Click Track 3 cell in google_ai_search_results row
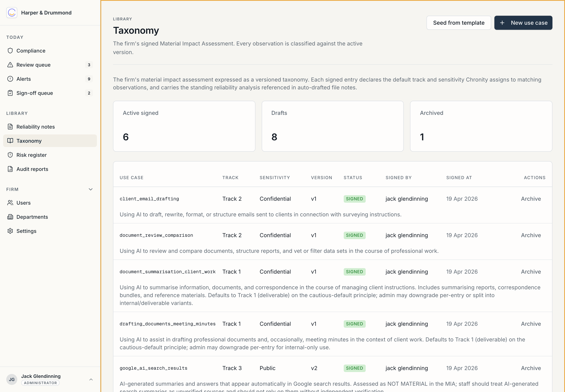Image resolution: width=565 pixels, height=392 pixels. pos(232,368)
